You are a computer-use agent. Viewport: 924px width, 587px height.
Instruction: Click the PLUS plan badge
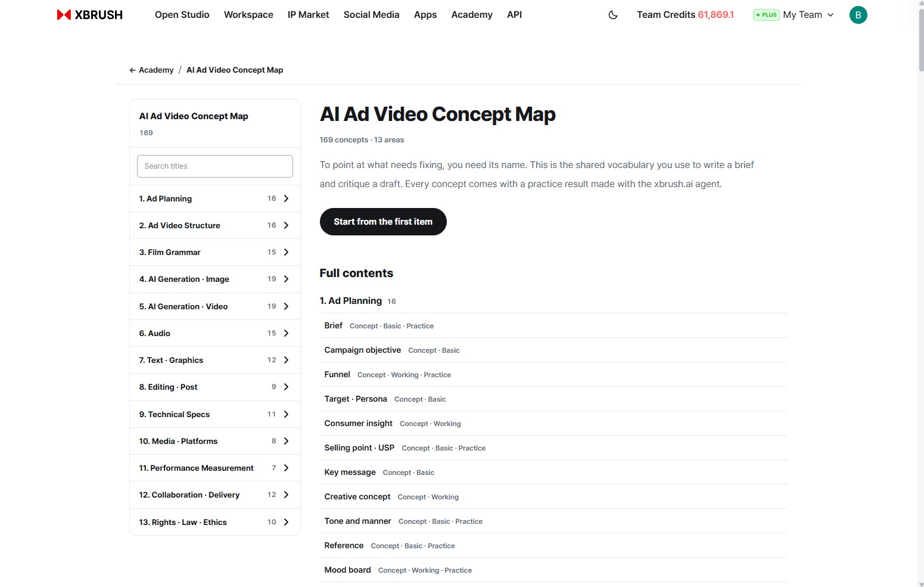(766, 15)
